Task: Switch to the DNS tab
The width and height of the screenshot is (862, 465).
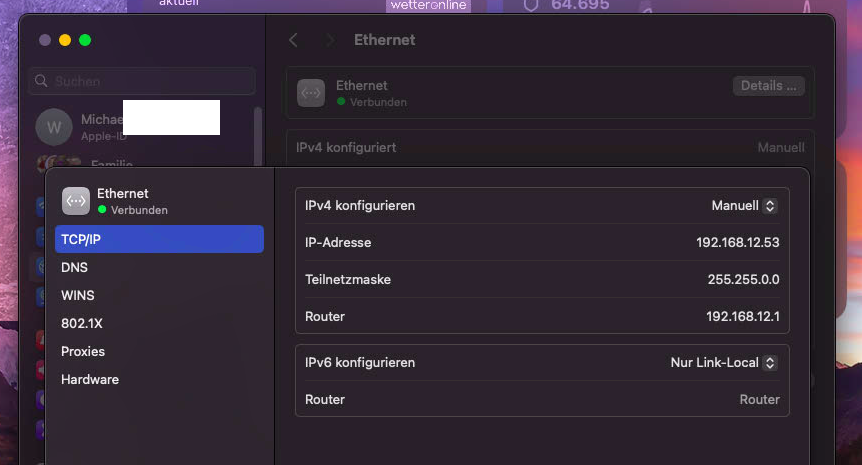Action: coord(75,267)
